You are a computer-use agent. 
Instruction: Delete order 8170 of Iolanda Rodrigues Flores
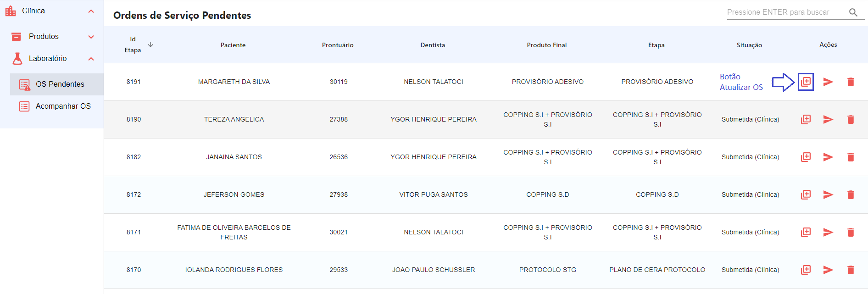click(x=851, y=270)
